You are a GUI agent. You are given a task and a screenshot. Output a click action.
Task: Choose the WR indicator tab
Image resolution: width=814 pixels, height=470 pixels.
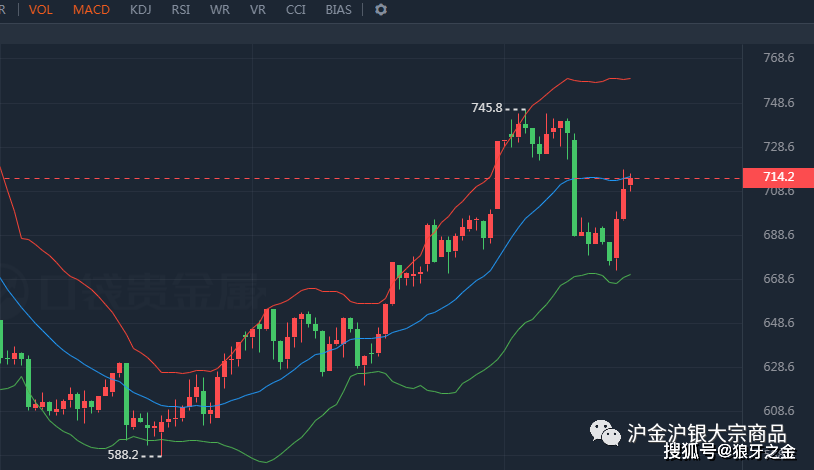click(x=220, y=10)
